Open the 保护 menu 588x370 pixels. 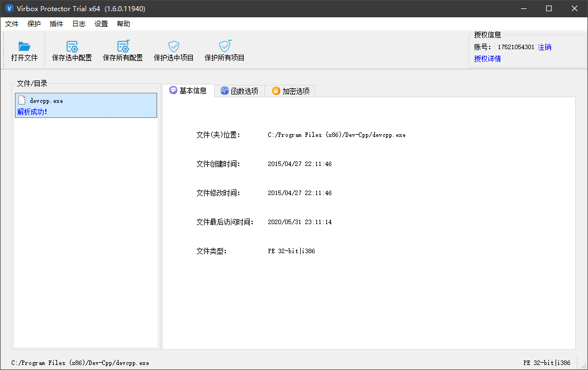pos(34,23)
